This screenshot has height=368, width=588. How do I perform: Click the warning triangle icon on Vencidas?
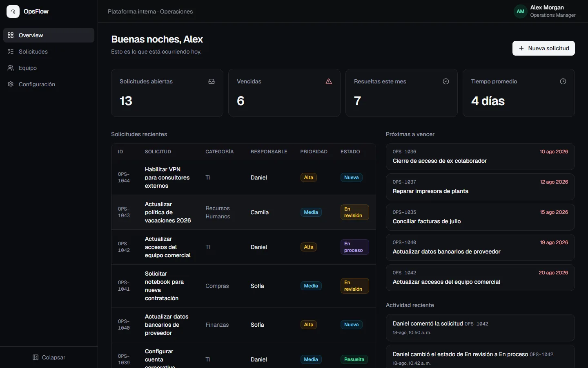tap(329, 81)
